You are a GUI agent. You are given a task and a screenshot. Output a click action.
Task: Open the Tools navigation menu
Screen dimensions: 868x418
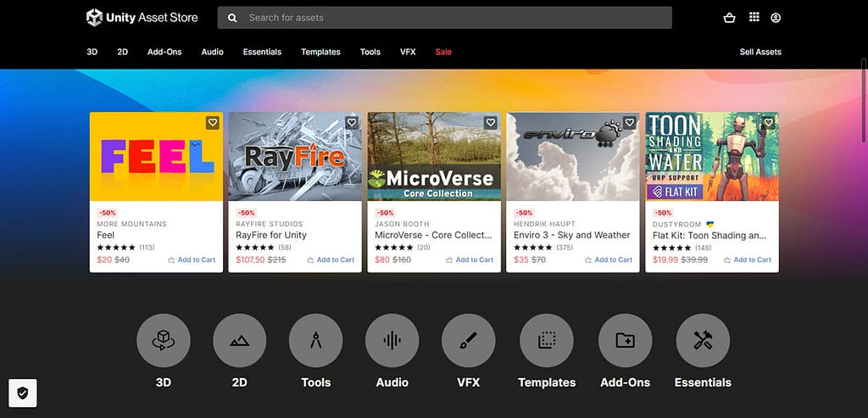[x=370, y=52]
